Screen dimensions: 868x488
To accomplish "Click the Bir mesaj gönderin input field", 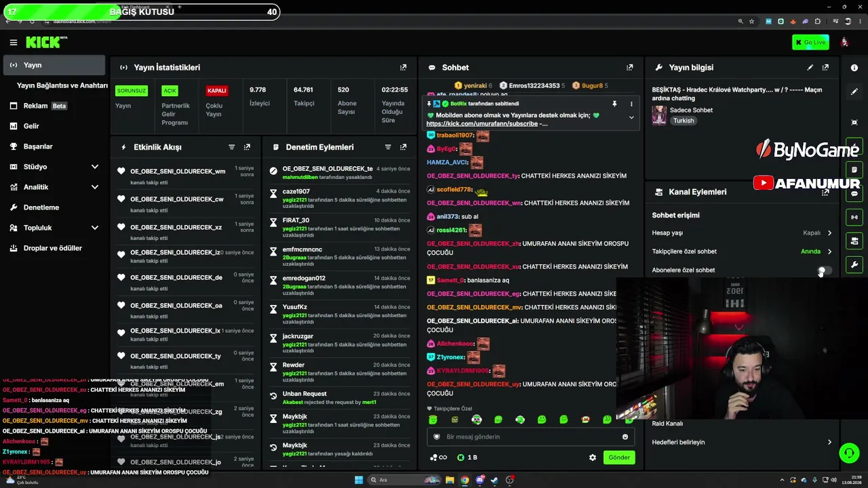I will click(x=532, y=437).
